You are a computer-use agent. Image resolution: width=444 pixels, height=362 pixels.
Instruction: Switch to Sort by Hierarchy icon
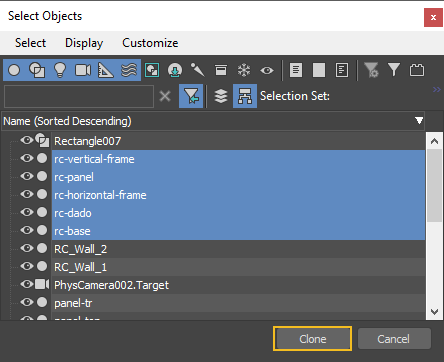tap(245, 96)
